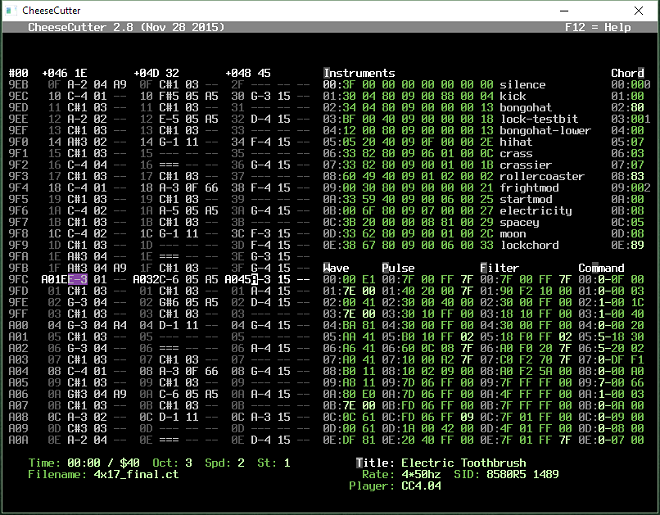
Task: Click the Player CC4.04 value
Action: [421, 486]
